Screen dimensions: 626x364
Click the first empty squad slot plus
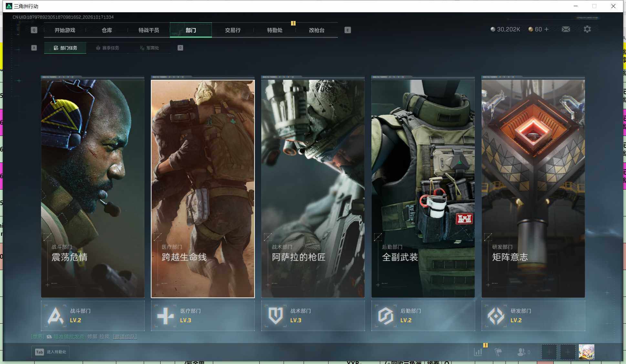tap(549, 352)
